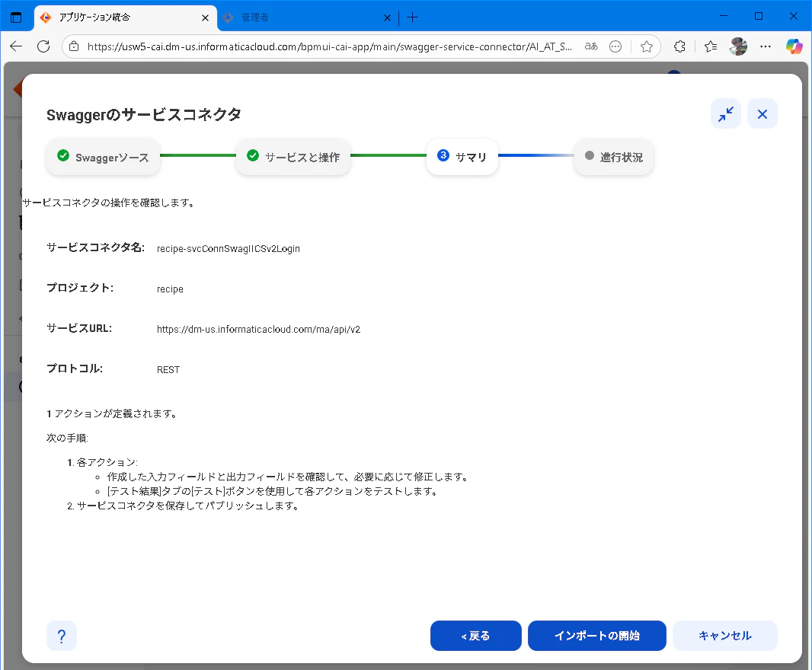Image resolution: width=812 pixels, height=670 pixels.
Task: Click the インポートの開始 button
Action: pos(597,636)
